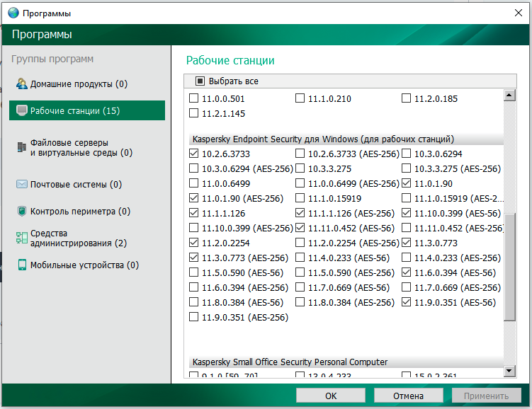
Task: Click the vertical scrollbar thumb
Action: (509, 267)
